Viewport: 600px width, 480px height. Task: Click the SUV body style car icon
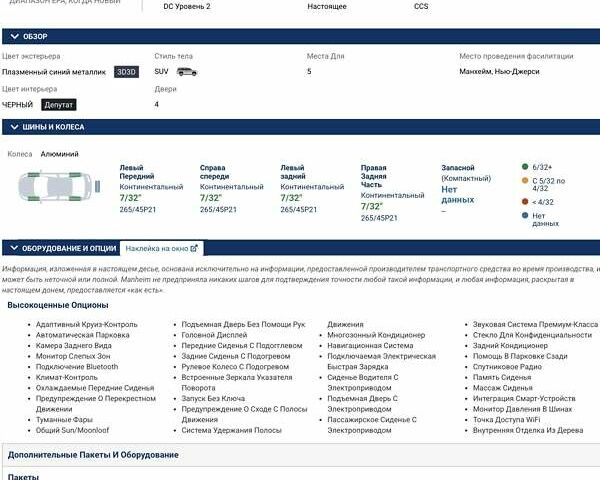pos(187,72)
